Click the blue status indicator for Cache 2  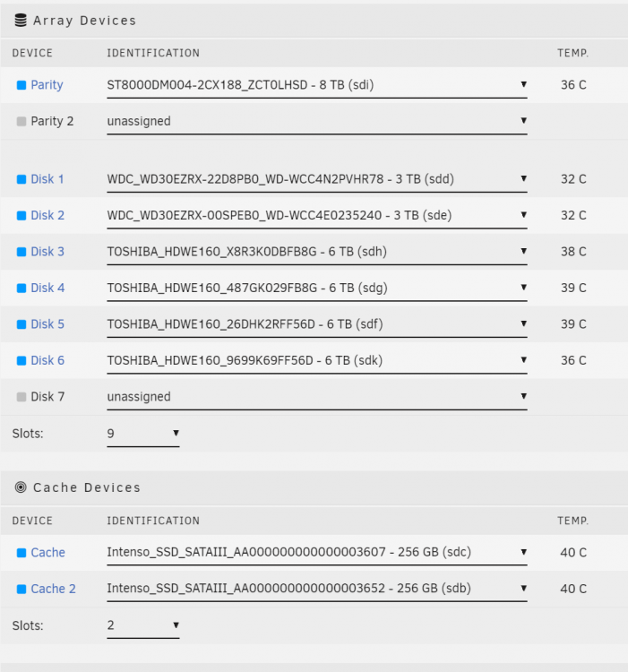coord(21,590)
